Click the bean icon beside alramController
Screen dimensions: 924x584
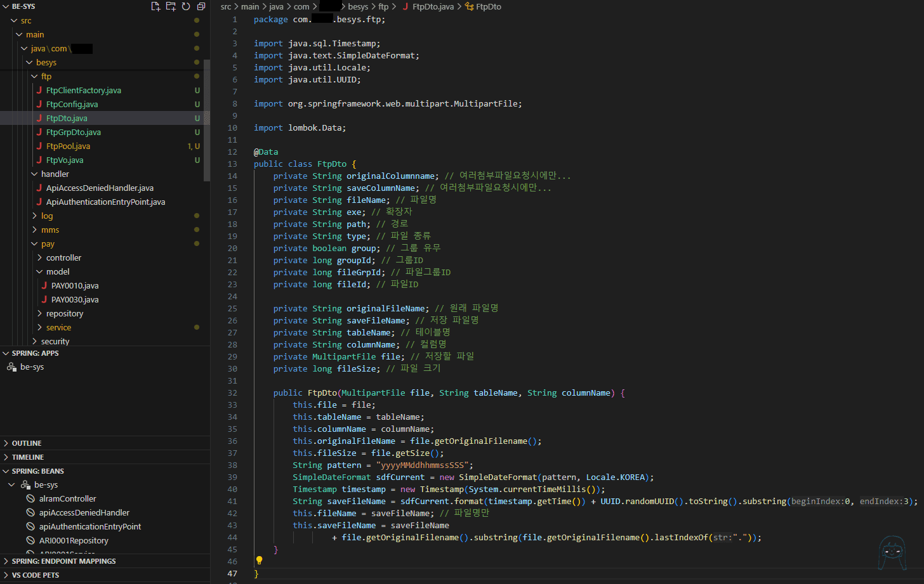pos(30,499)
